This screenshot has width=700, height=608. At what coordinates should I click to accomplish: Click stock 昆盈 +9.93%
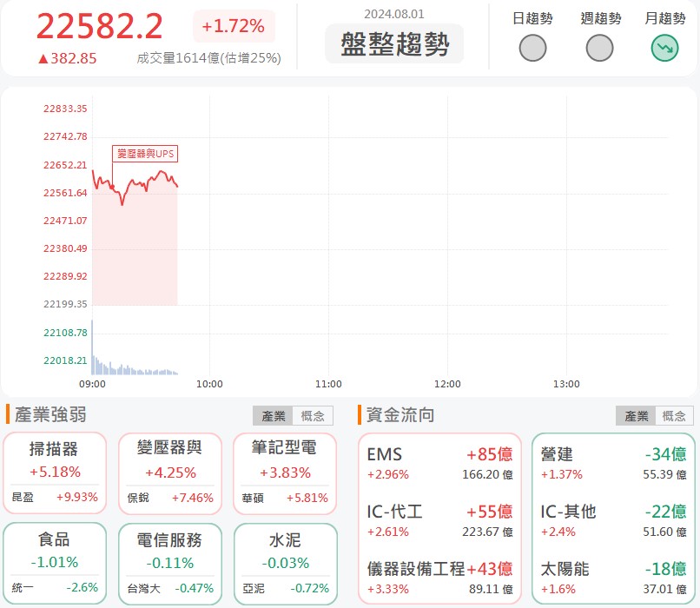tap(55, 498)
